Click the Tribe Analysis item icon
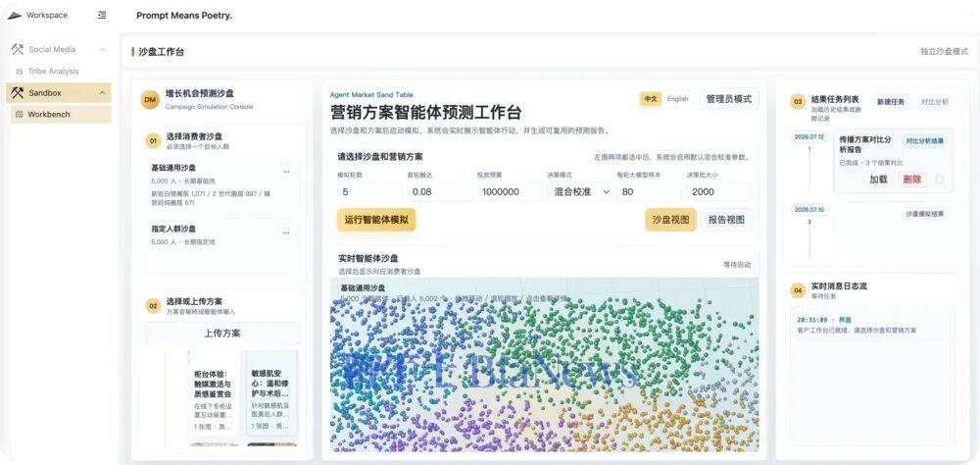 pyautogui.click(x=20, y=72)
